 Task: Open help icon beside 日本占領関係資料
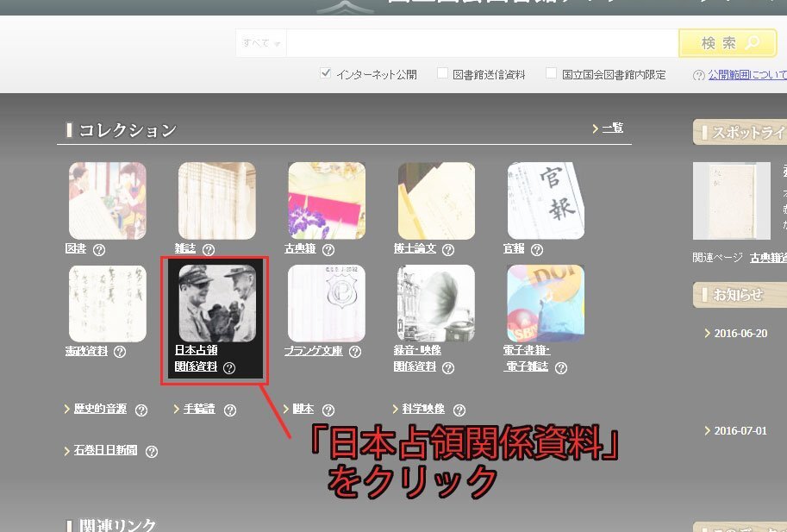pyautogui.click(x=229, y=368)
